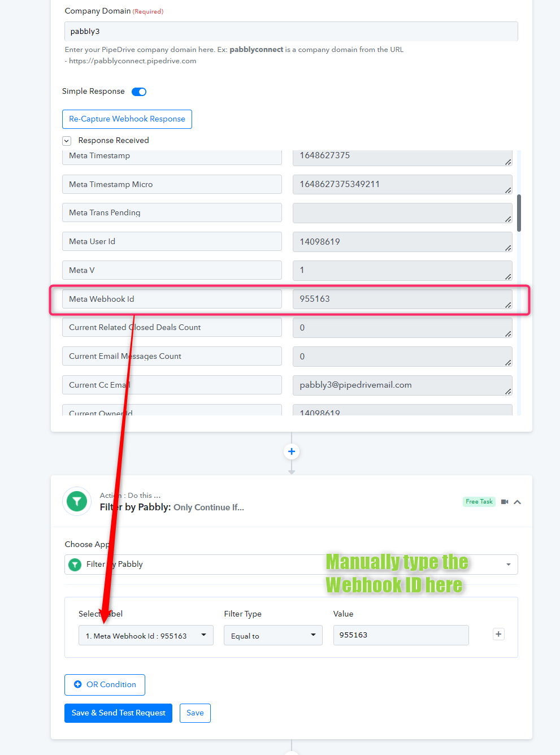Add another filter row with plus icon
The width and height of the screenshot is (560, 755).
[x=498, y=634]
